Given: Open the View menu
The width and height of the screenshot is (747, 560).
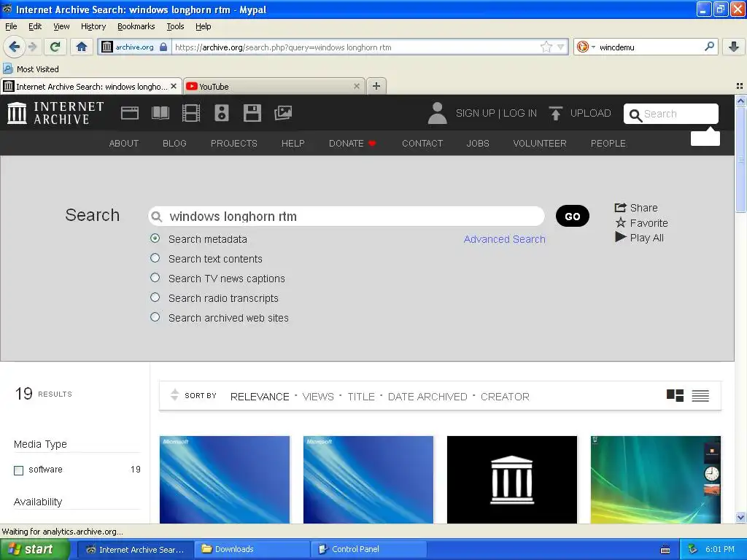Looking at the screenshot, I should click(61, 26).
